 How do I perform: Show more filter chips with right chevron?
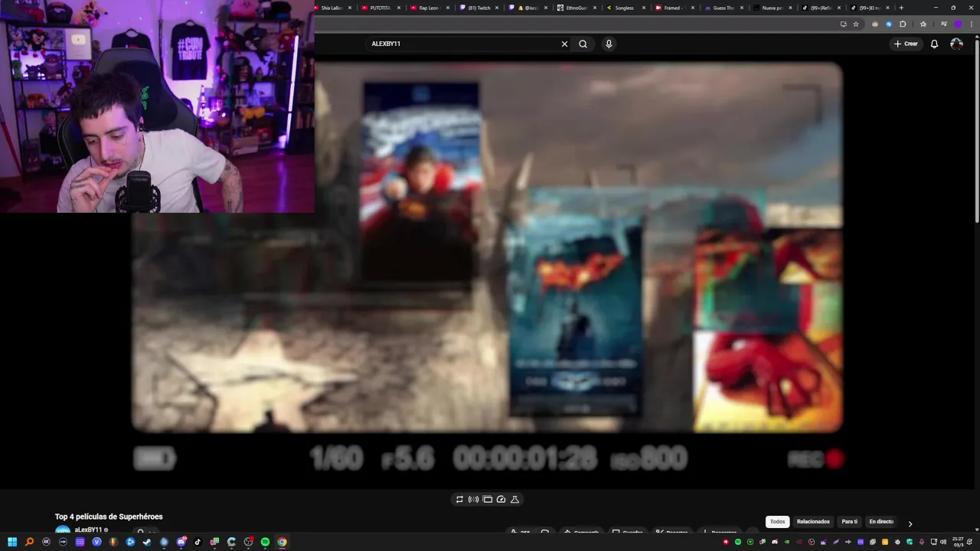click(910, 523)
